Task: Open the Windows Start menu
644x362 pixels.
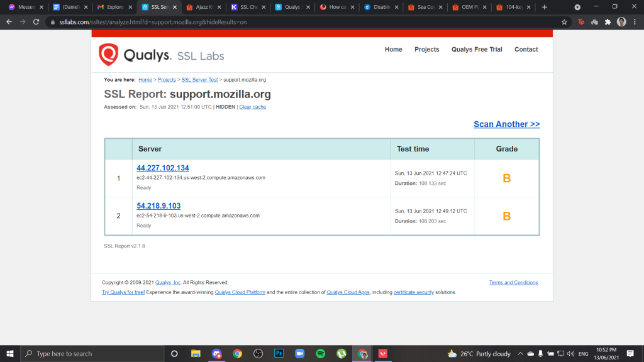Action: 10,353
